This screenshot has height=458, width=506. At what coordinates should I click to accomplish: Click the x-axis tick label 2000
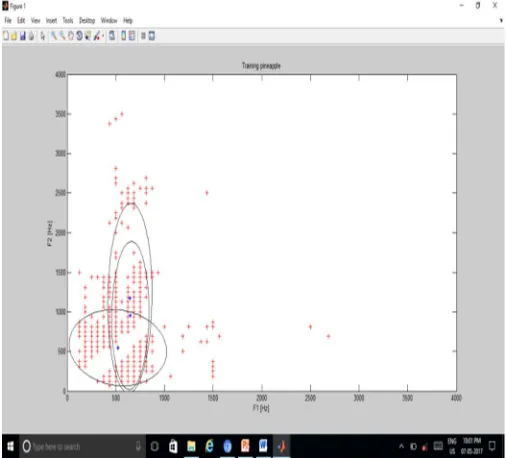tap(262, 398)
